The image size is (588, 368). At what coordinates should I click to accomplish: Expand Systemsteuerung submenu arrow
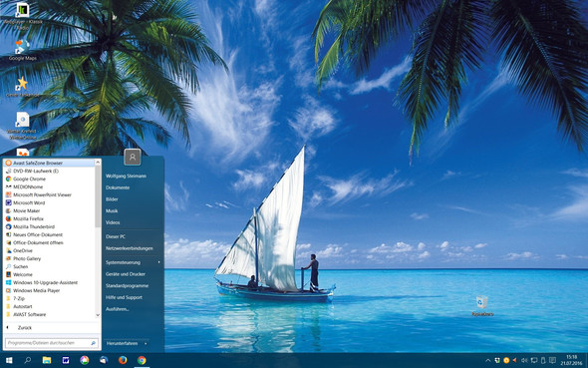pyautogui.click(x=159, y=262)
